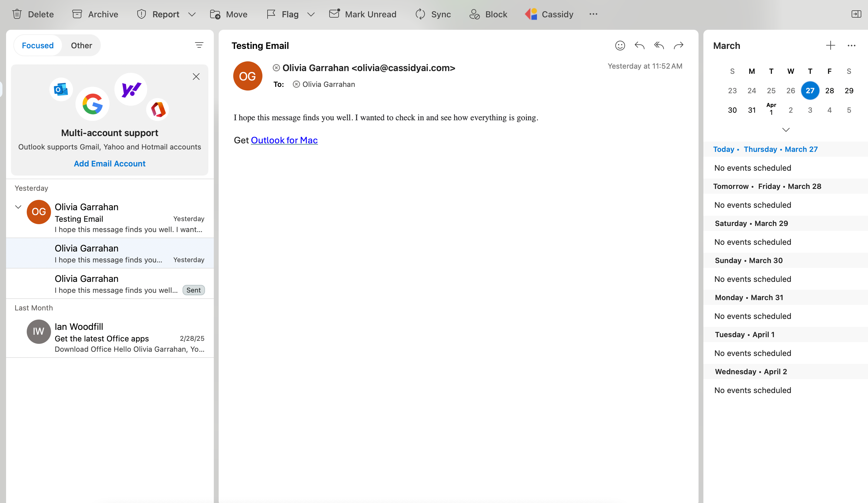868x503 pixels.
Task: Move the email to a folder
Action: (x=228, y=14)
